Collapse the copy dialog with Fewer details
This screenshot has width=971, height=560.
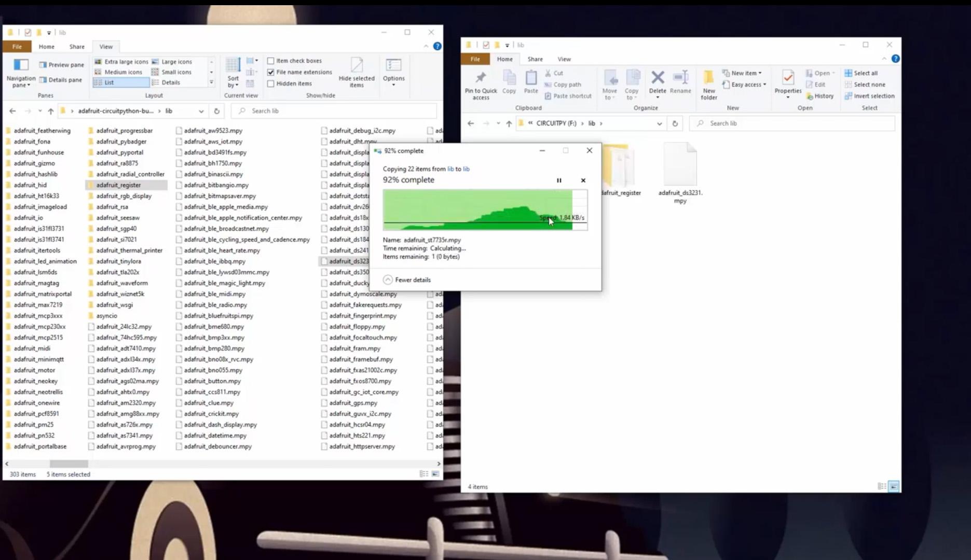(x=407, y=280)
